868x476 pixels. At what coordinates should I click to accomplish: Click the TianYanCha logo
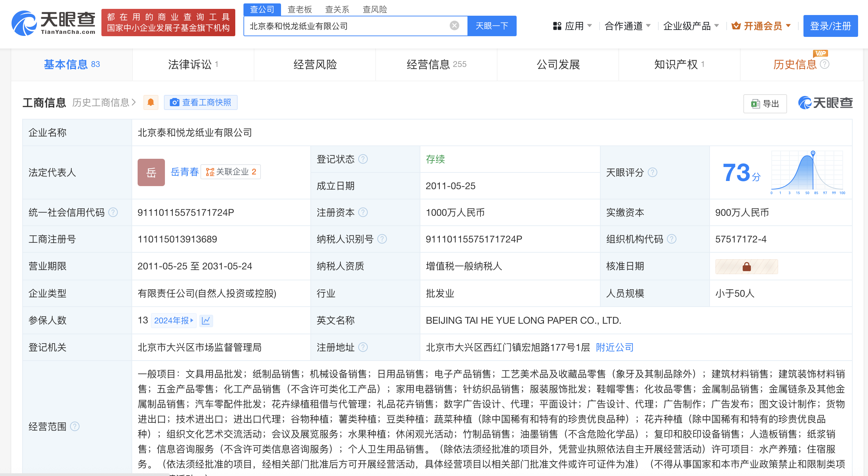[x=53, y=23]
